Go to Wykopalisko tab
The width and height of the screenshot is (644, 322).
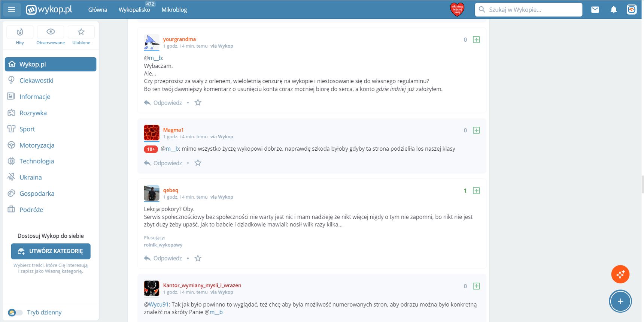pyautogui.click(x=134, y=10)
